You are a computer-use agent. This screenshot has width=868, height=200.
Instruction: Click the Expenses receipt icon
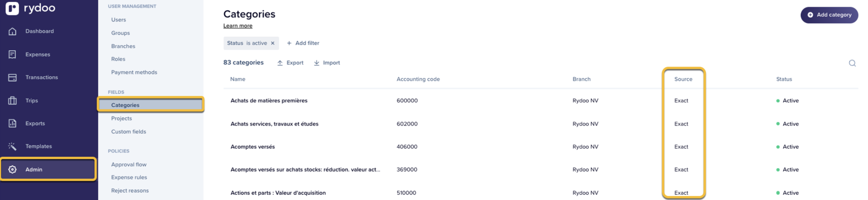(12, 54)
